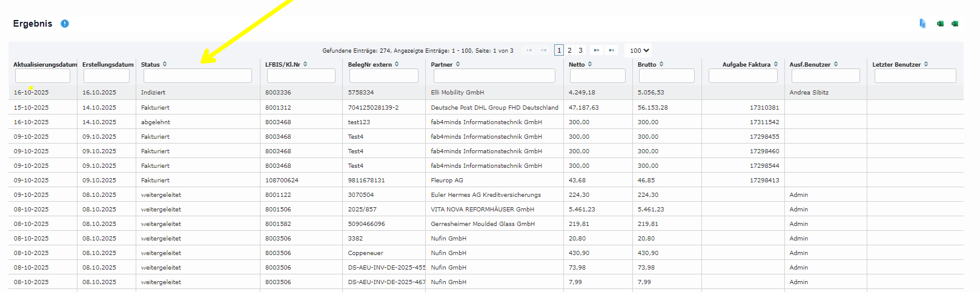Go to the next results page arrow
The width and height of the screenshot is (980, 292).
point(597,50)
